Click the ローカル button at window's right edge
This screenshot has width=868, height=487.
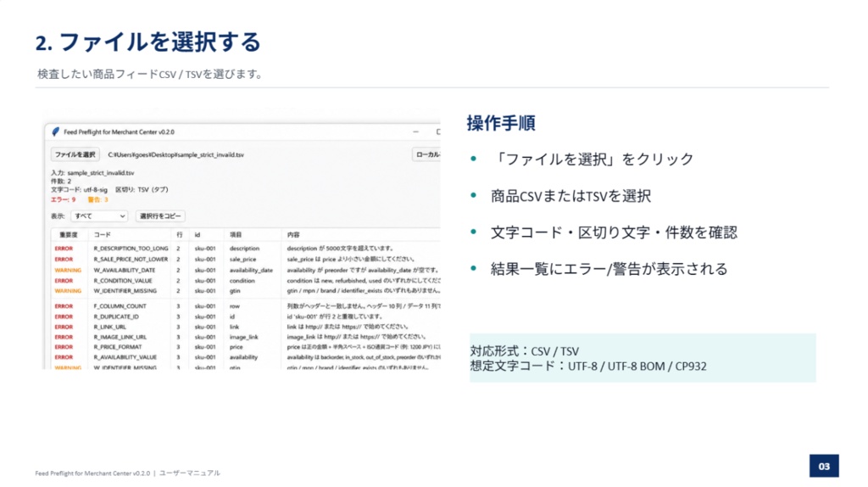click(x=427, y=154)
